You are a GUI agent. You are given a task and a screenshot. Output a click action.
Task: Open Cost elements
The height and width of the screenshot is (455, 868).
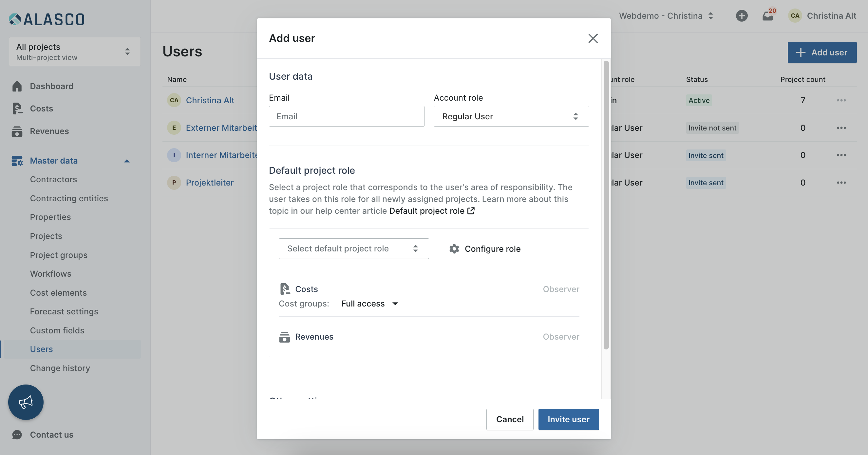pyautogui.click(x=58, y=293)
